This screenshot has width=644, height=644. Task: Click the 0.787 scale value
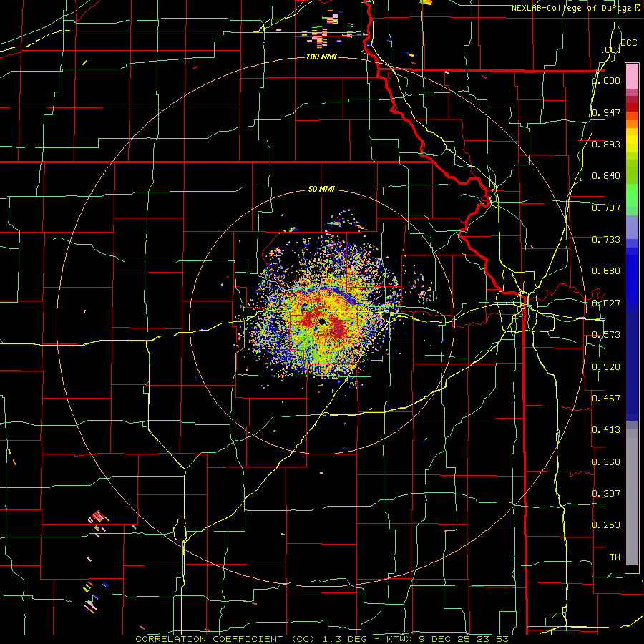[606, 208]
